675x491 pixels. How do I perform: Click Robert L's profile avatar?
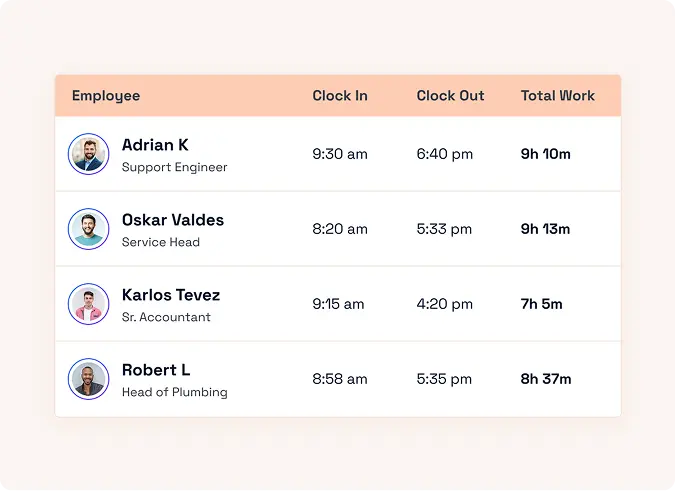click(x=88, y=379)
